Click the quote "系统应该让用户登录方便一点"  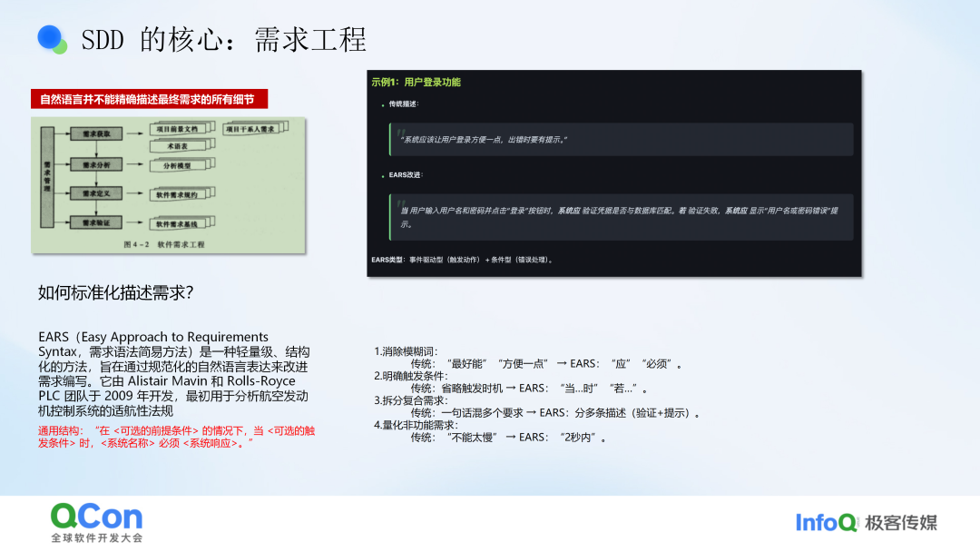pyautogui.click(x=483, y=140)
